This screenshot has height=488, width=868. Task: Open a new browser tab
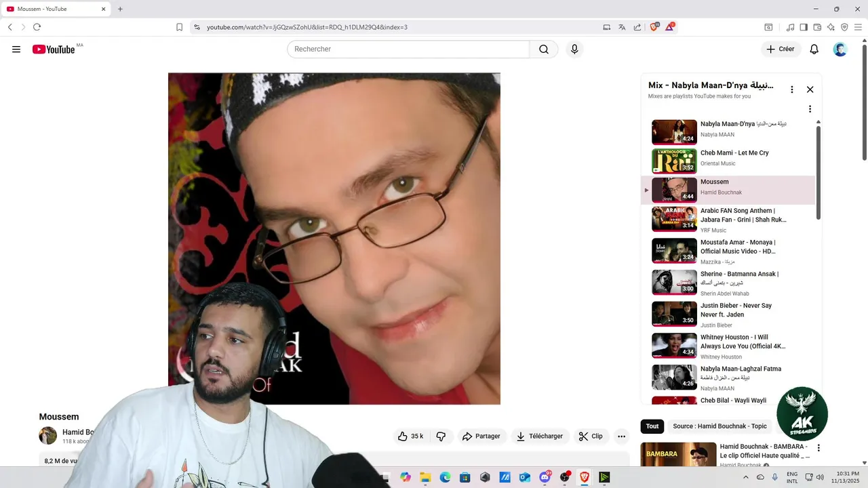coord(120,9)
